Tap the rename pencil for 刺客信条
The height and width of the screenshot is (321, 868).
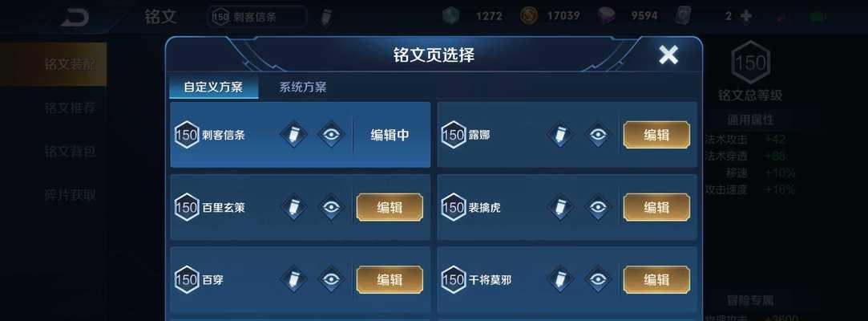point(293,135)
